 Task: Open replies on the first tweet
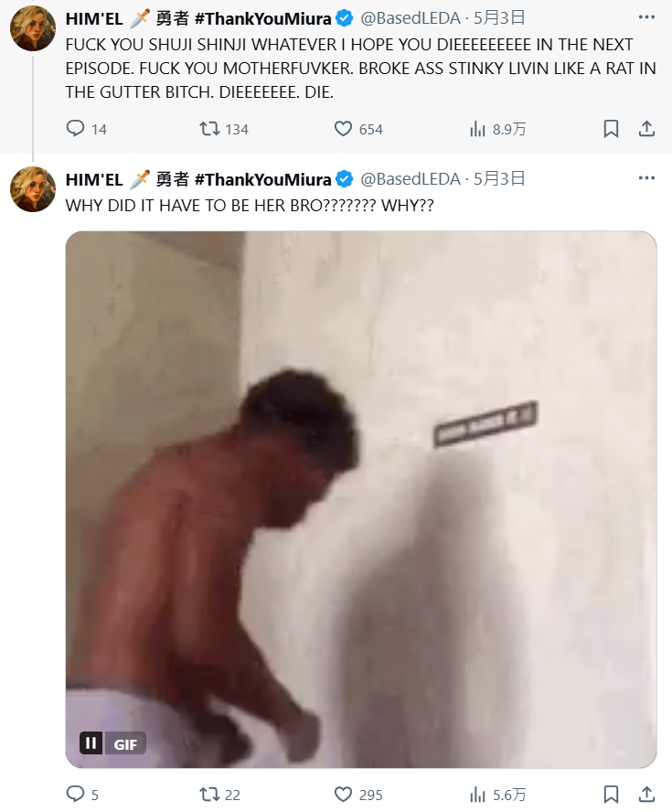(86, 128)
